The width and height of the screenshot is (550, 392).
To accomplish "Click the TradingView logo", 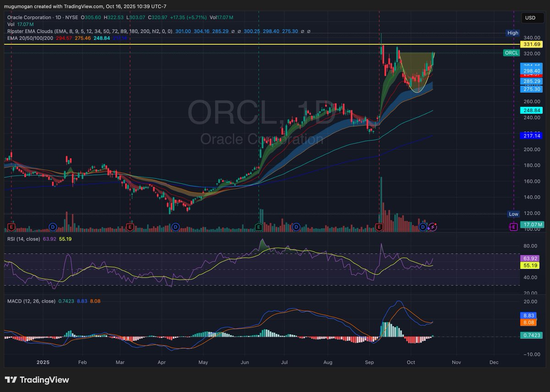I will [37, 380].
